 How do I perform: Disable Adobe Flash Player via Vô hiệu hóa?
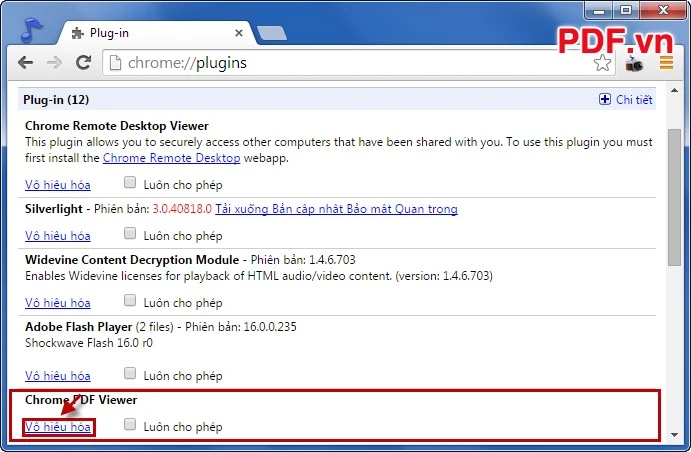click(x=58, y=376)
